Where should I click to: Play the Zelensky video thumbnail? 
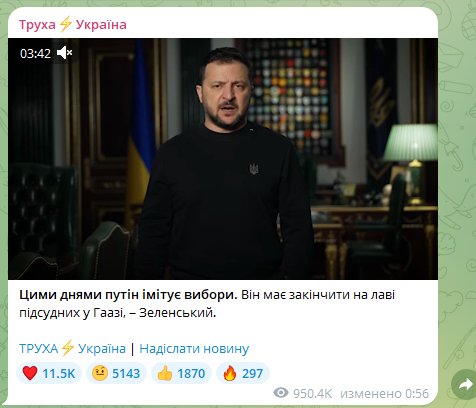223,159
